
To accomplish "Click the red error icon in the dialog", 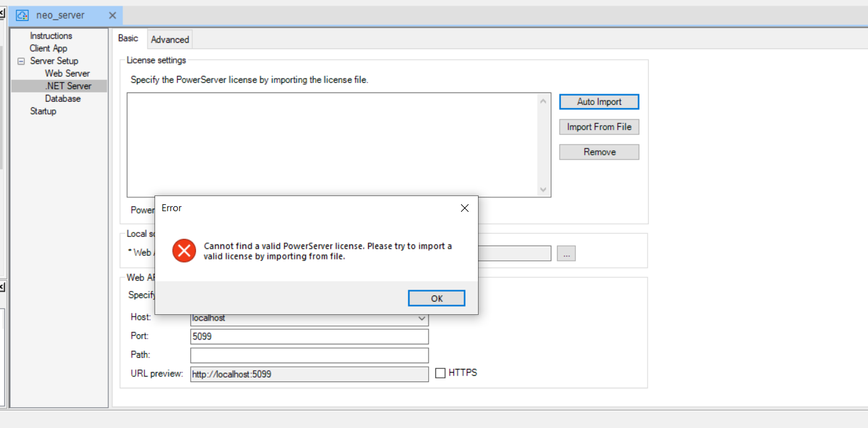I will click(184, 251).
